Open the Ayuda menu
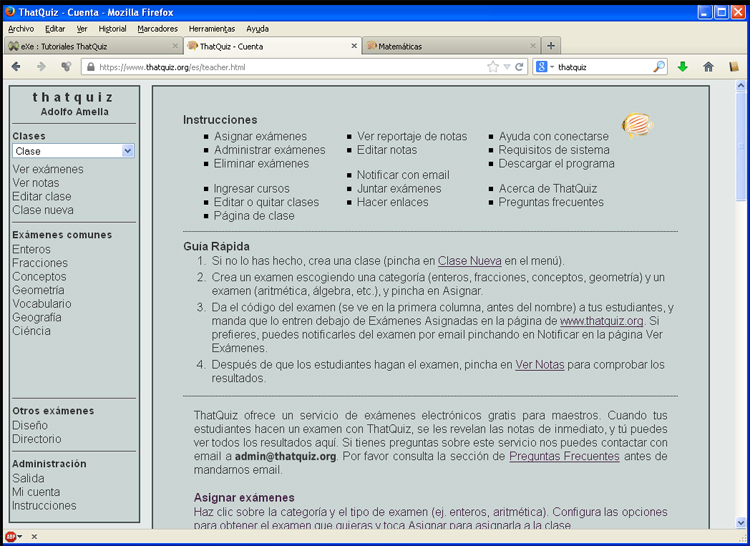Image resolution: width=750 pixels, height=546 pixels. [x=257, y=29]
